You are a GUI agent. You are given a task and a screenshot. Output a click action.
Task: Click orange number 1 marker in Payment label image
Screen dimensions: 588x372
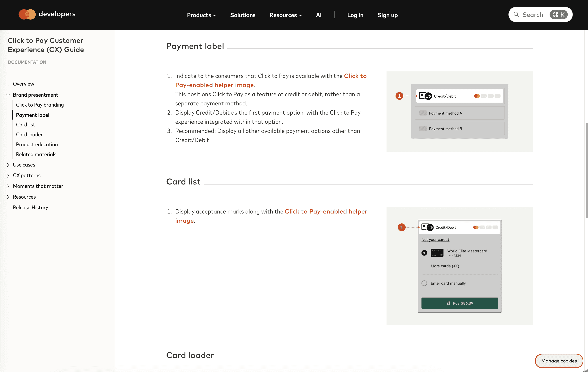(x=399, y=96)
